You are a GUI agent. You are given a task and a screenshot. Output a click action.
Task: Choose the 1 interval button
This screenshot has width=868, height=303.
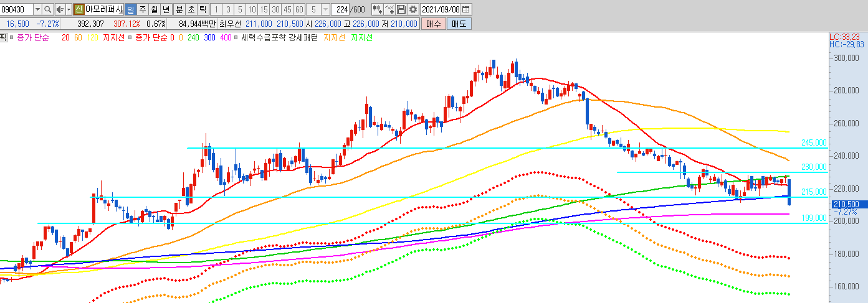pyautogui.click(x=216, y=9)
